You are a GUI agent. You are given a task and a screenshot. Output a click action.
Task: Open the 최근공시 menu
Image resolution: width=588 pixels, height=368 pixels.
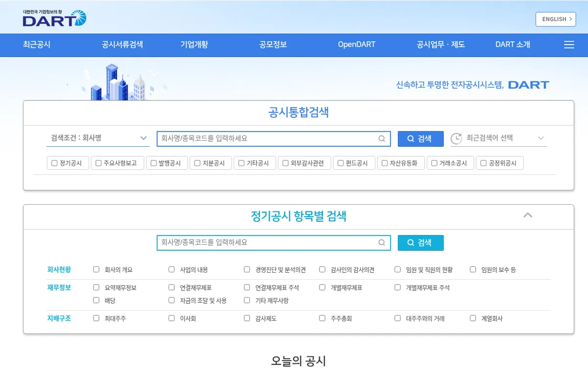click(x=37, y=45)
